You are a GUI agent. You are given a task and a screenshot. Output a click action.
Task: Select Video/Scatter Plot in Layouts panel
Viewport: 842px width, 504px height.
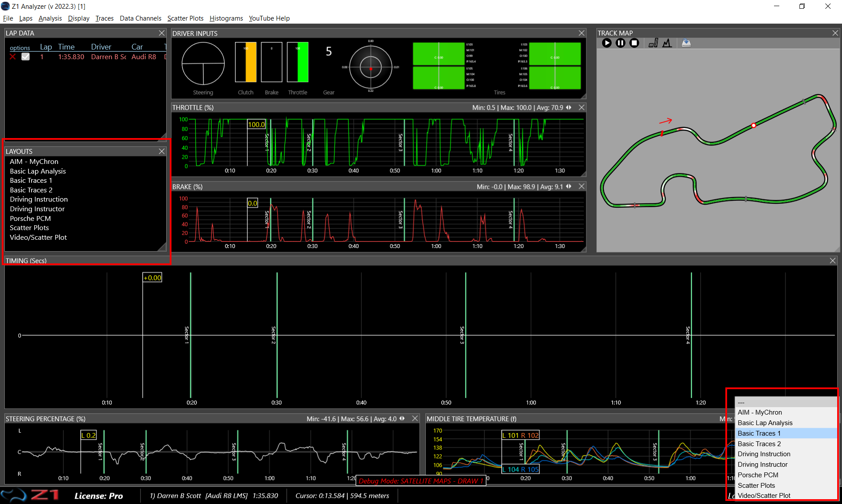click(38, 238)
